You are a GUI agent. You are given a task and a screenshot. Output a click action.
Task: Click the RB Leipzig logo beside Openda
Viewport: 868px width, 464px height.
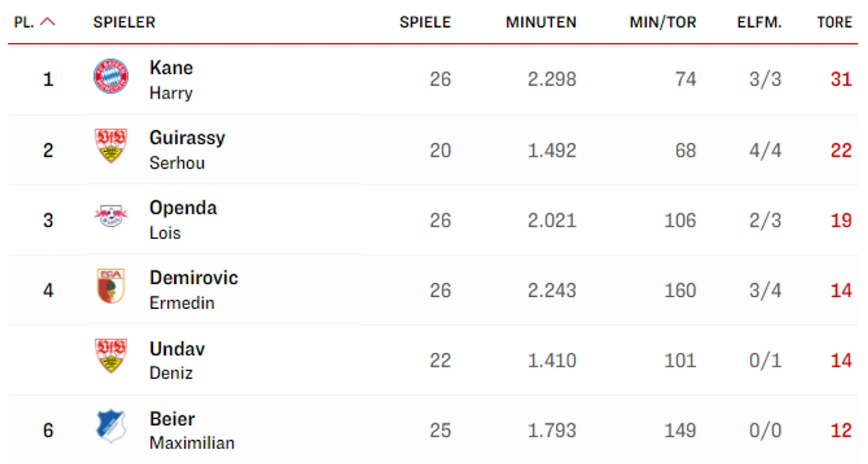111,215
